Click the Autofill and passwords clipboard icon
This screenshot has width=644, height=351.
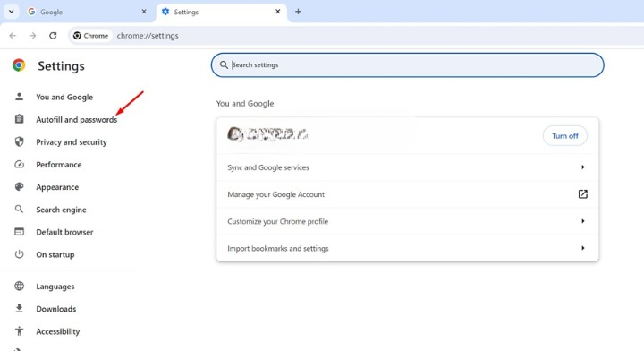pos(19,119)
